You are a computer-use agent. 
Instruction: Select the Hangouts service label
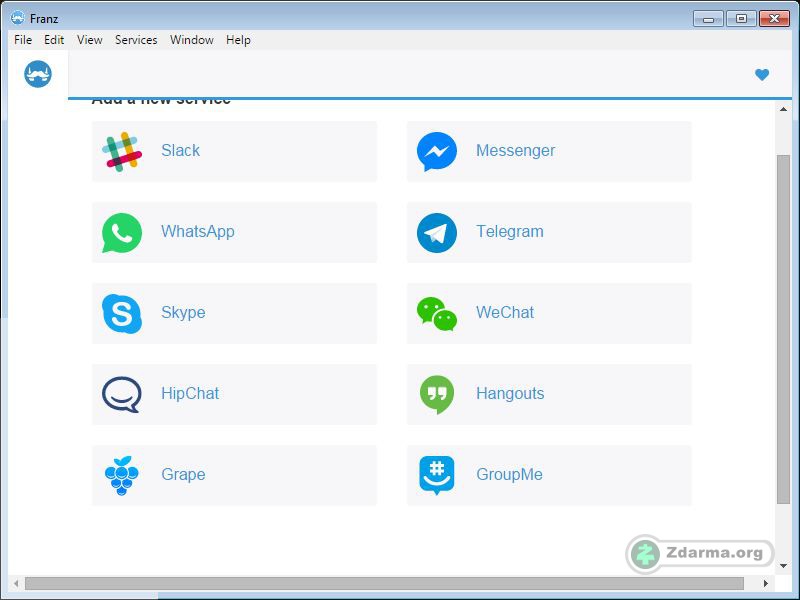(x=510, y=393)
